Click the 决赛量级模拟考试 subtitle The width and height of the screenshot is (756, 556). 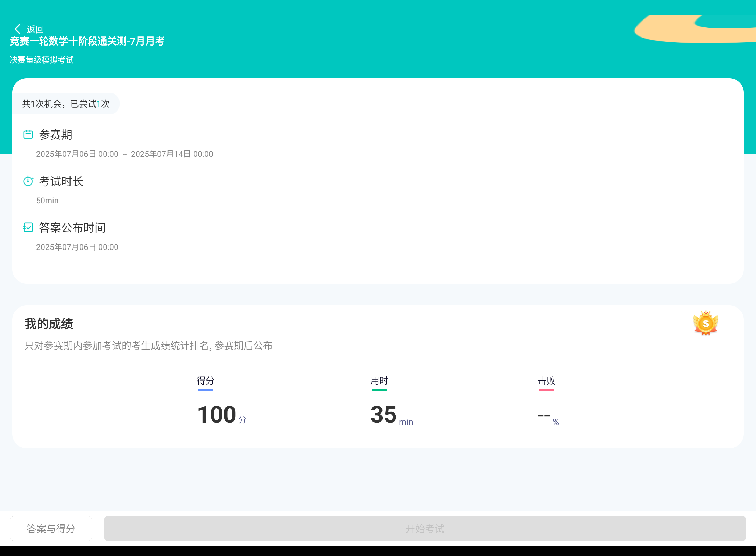click(42, 60)
